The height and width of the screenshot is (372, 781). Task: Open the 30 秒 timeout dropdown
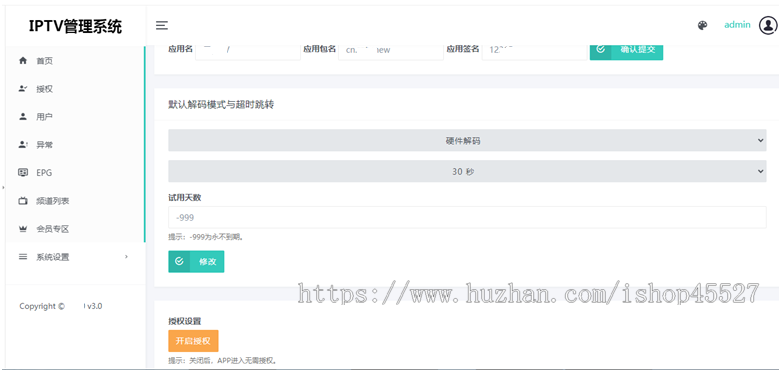click(467, 171)
